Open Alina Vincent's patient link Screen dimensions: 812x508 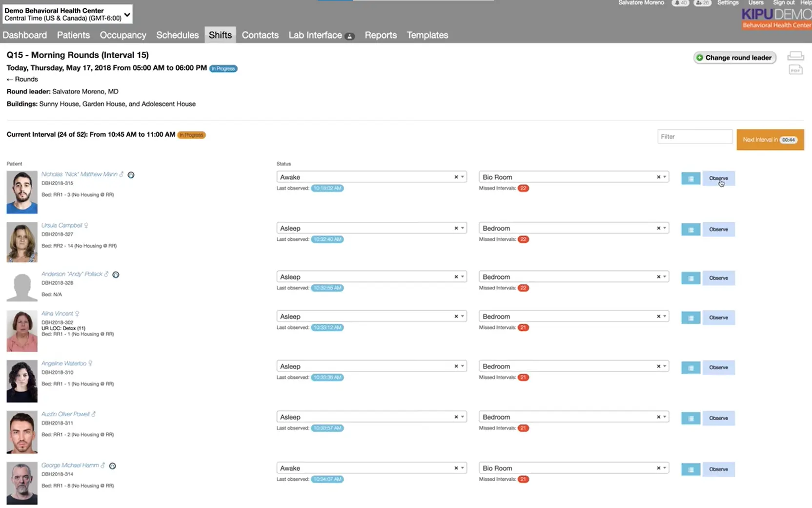(57, 314)
